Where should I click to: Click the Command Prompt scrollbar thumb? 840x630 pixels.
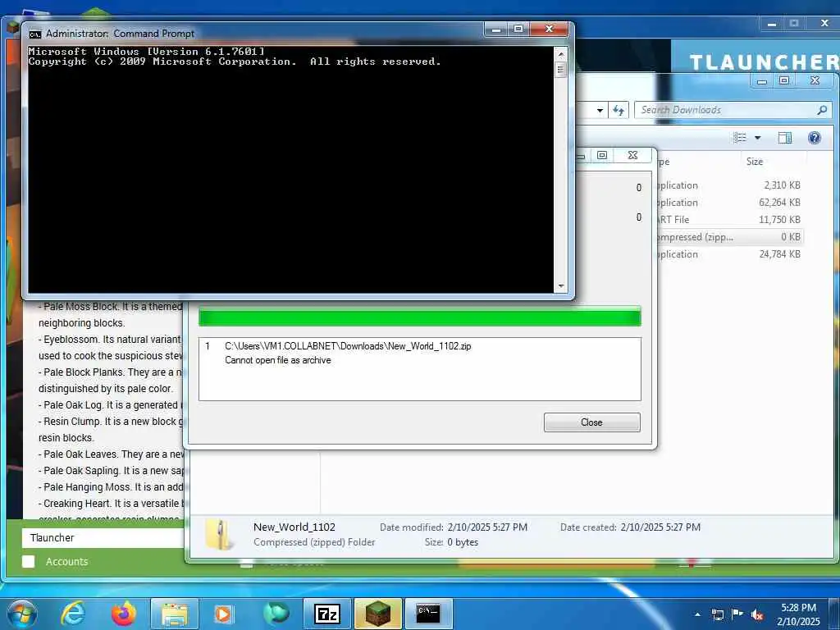[x=561, y=70]
